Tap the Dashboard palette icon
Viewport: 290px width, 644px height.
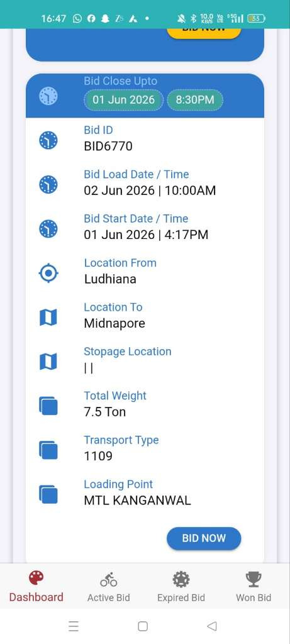click(36, 579)
